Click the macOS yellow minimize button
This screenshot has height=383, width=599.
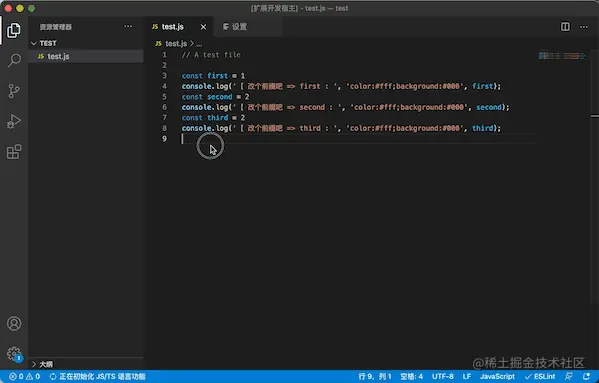(20, 8)
